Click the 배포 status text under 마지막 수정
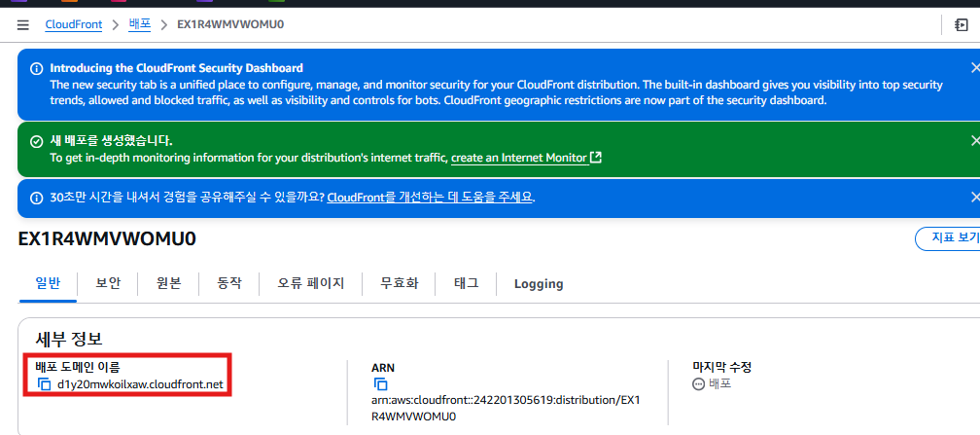The image size is (980, 435). (x=720, y=384)
